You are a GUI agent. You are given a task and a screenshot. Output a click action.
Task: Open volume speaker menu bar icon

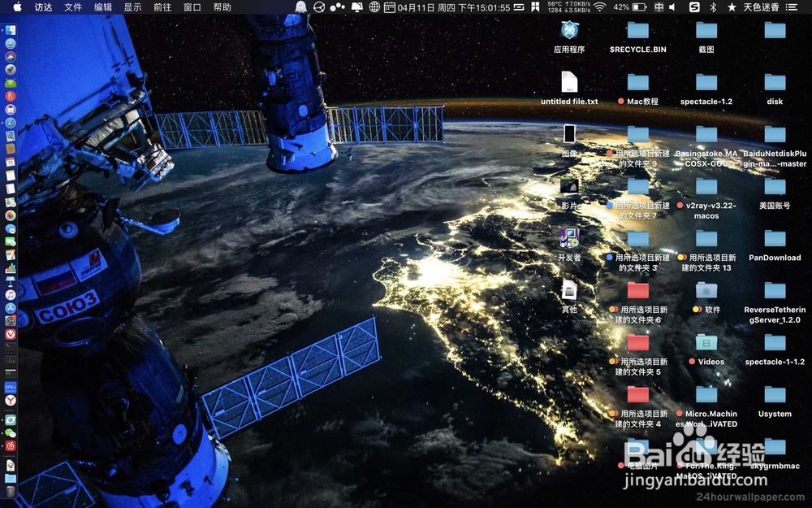tap(672, 7)
